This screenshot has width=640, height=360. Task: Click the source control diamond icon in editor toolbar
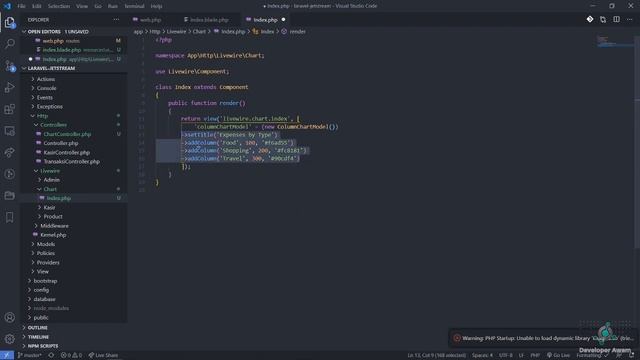pyautogui.click(x=590, y=19)
